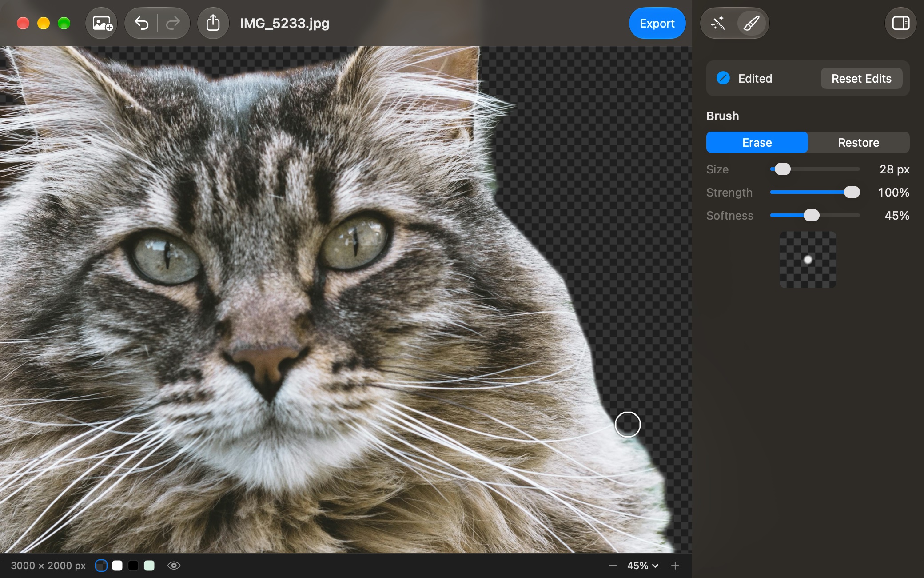Adjust the Size slider handle
The image size is (924, 578).
[x=783, y=169]
